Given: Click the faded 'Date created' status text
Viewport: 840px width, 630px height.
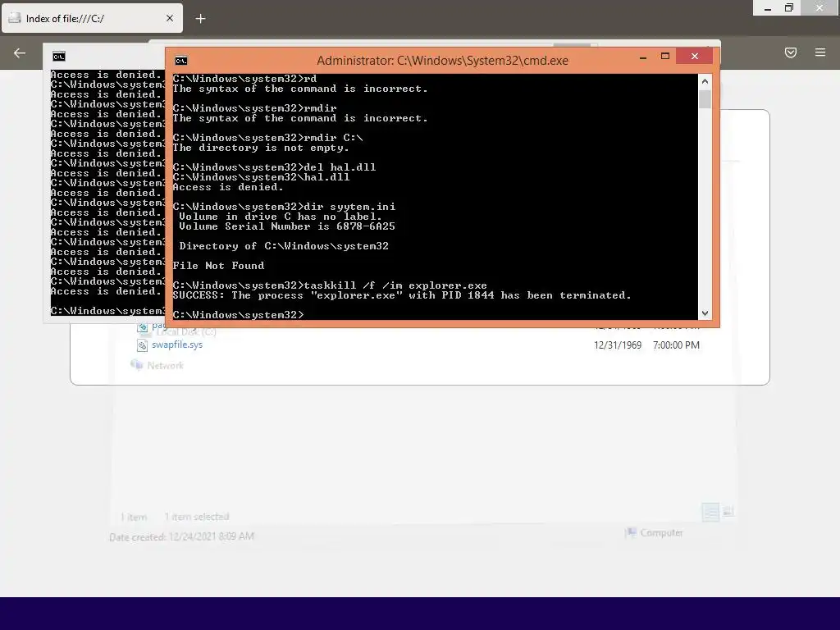Looking at the screenshot, I should point(181,536).
